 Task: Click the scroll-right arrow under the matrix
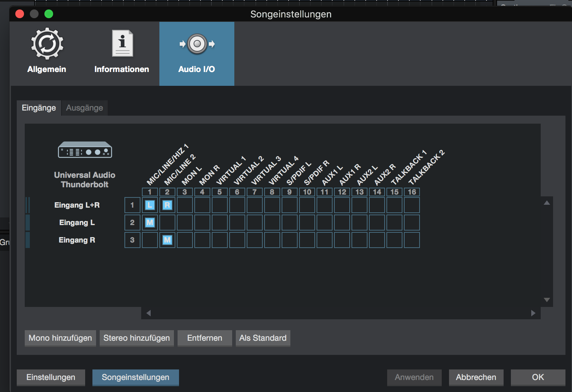(x=533, y=313)
